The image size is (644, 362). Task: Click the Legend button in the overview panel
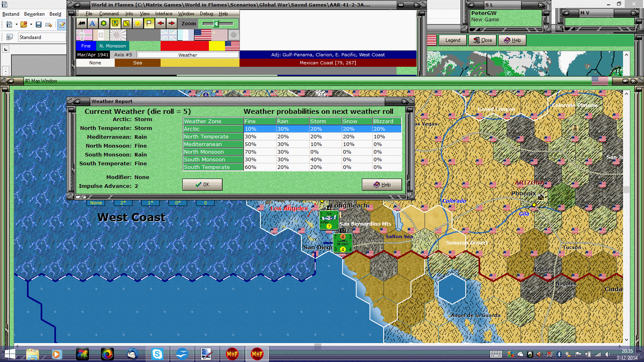453,40
